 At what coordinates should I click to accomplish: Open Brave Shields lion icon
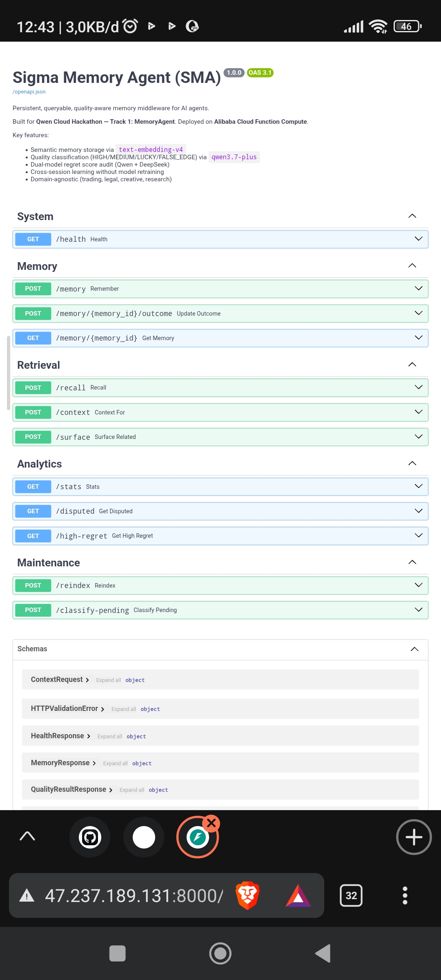click(247, 895)
